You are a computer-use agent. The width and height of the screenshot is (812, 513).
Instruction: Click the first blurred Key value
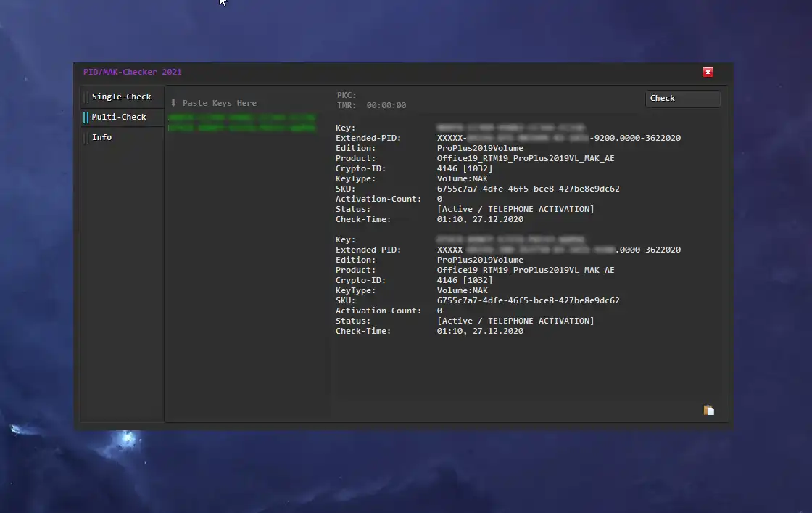[x=510, y=128]
